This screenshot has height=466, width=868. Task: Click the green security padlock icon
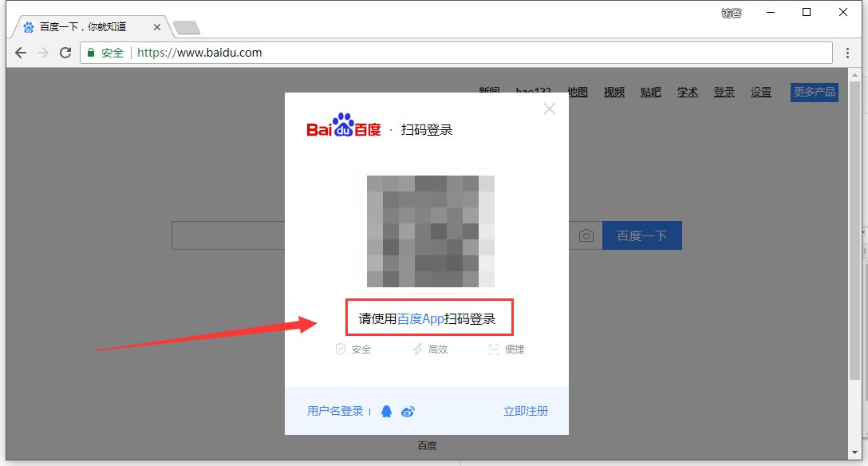tap(90, 53)
